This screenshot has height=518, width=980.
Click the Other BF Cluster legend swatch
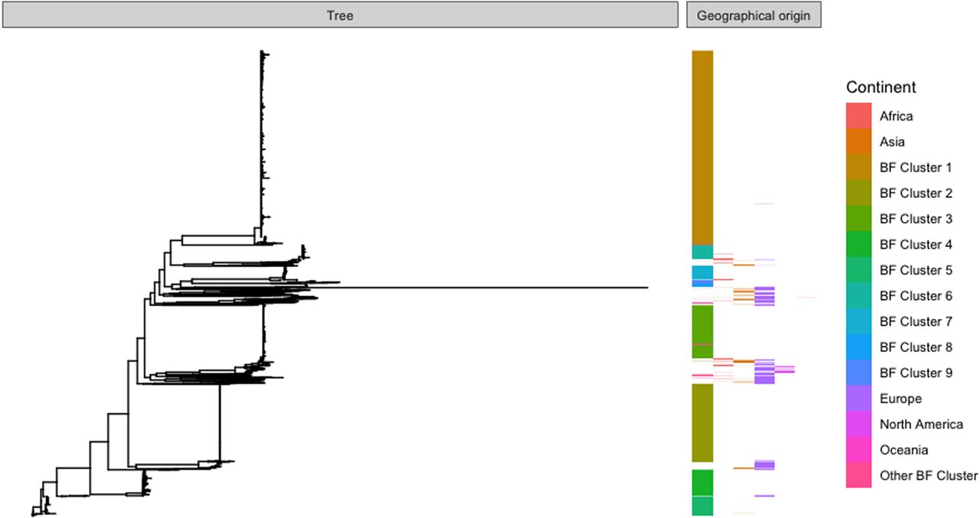[x=858, y=475]
